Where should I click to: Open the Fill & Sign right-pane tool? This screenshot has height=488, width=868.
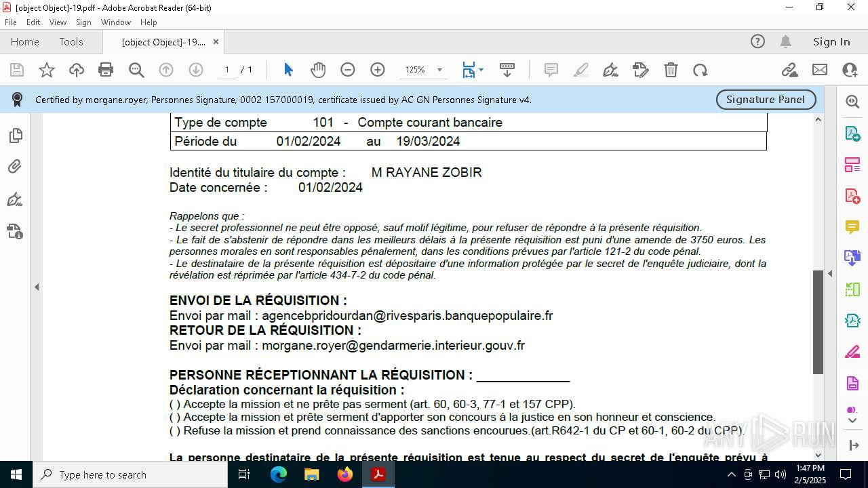click(x=852, y=352)
